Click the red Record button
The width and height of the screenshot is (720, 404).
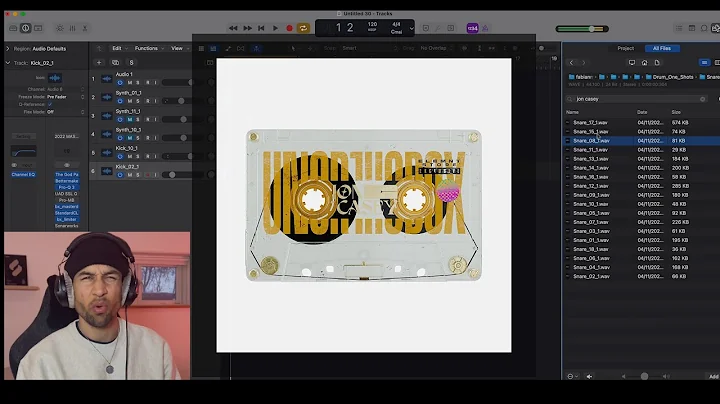(289, 28)
